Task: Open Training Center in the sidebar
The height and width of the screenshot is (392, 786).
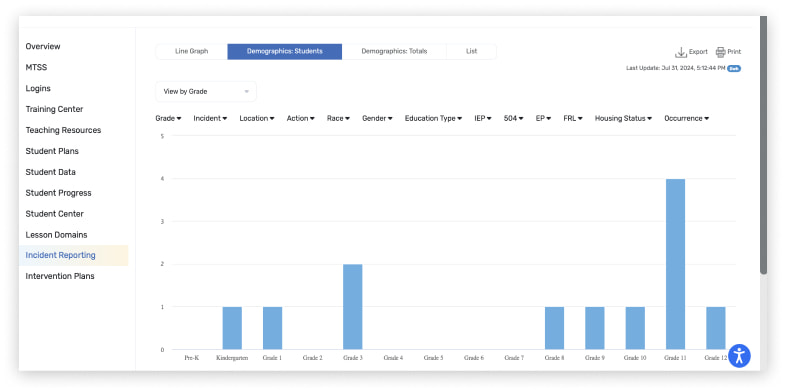Action: [54, 109]
